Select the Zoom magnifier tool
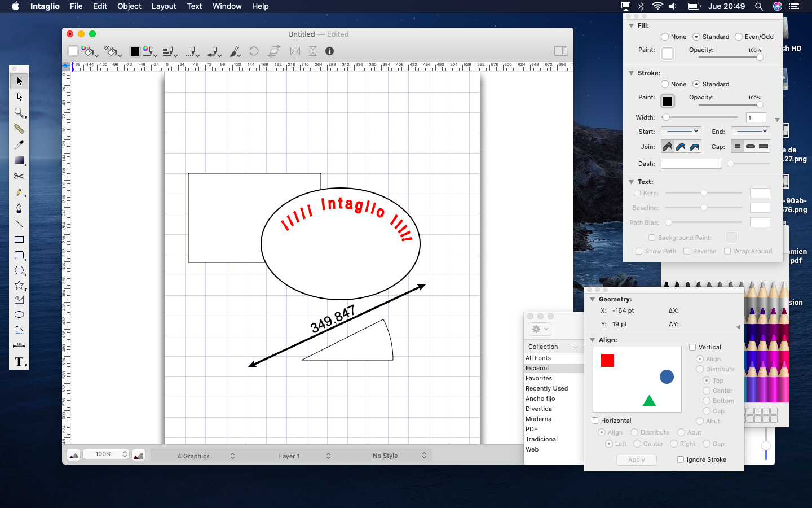This screenshot has height=508, width=812. click(19, 113)
